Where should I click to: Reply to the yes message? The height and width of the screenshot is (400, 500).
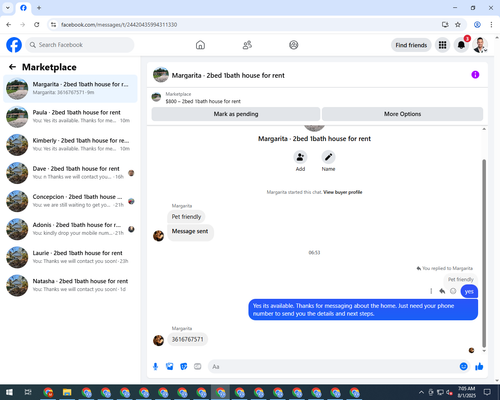pyautogui.click(x=442, y=291)
